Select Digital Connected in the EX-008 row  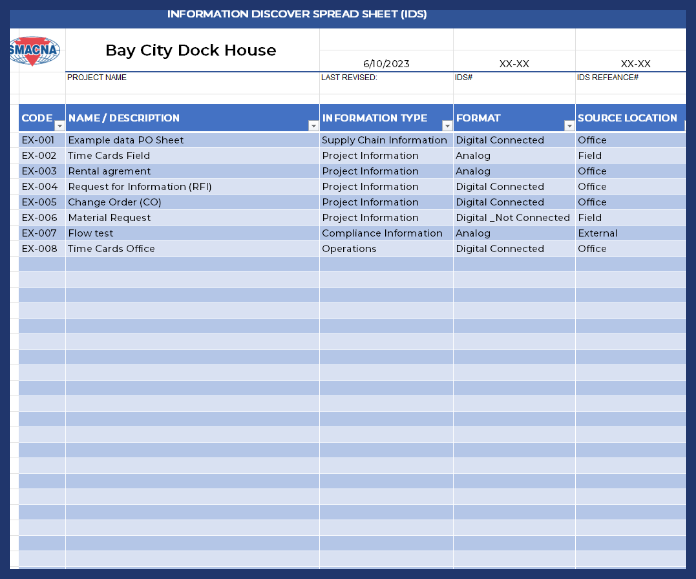point(514,249)
